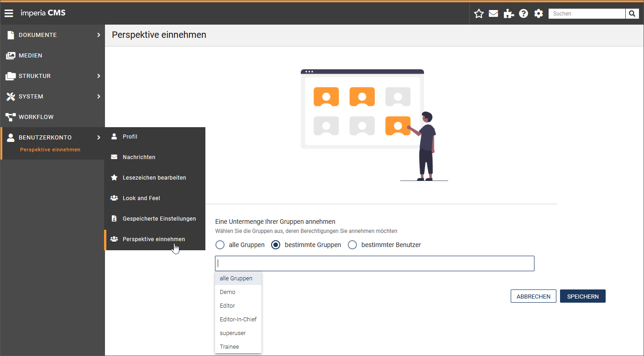This screenshot has height=356, width=644.
Task: Click into the Suchen search field
Action: pyautogui.click(x=587, y=14)
